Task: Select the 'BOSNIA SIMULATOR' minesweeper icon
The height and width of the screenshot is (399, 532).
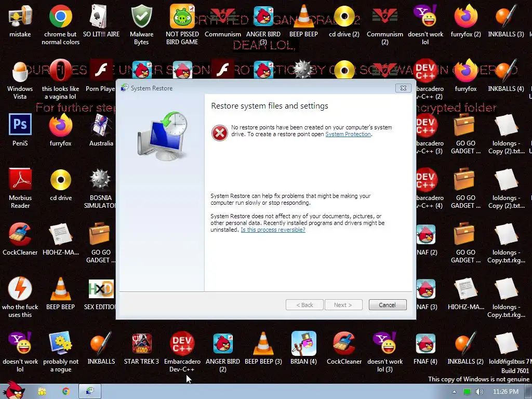Action: pyautogui.click(x=100, y=188)
